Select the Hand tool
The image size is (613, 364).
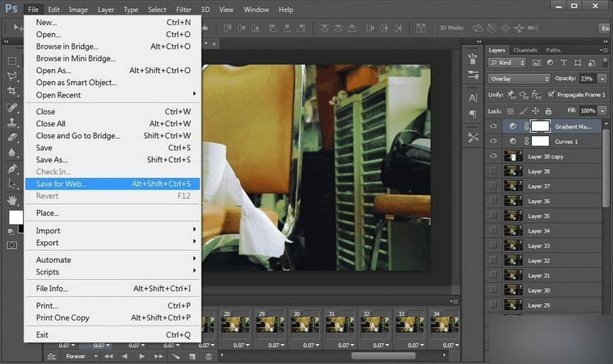pos(12,201)
